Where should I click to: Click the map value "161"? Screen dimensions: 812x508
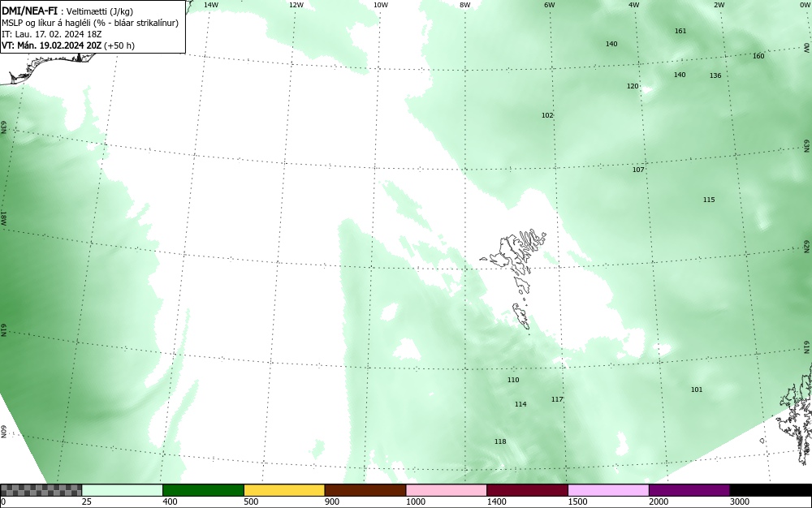(680, 31)
